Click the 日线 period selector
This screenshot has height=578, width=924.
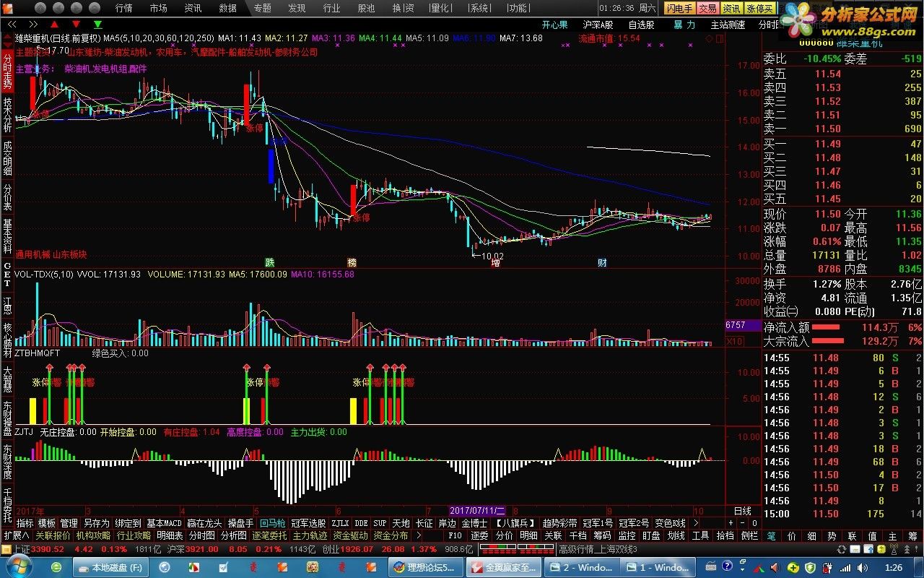point(742,511)
